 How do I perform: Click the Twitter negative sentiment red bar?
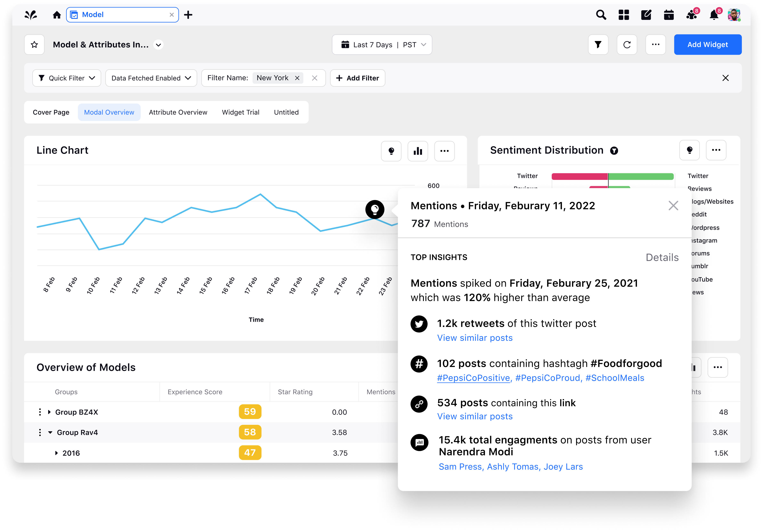(579, 176)
